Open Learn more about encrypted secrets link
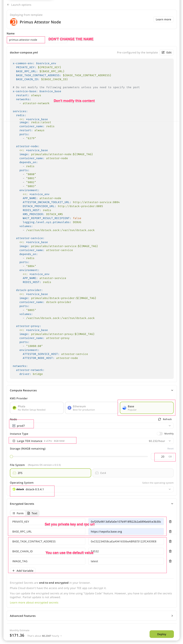Screen dimensions: 183x644 point(34,603)
